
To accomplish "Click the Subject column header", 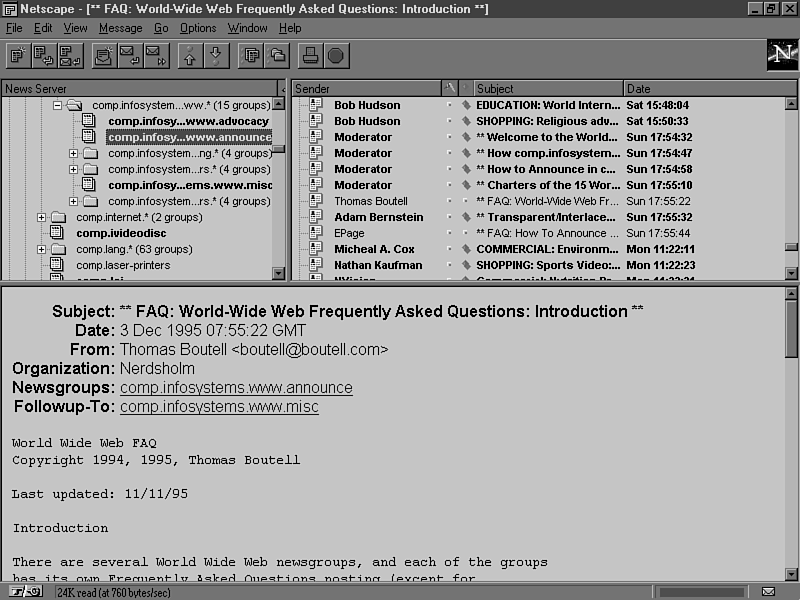I will pyautogui.click(x=546, y=89).
